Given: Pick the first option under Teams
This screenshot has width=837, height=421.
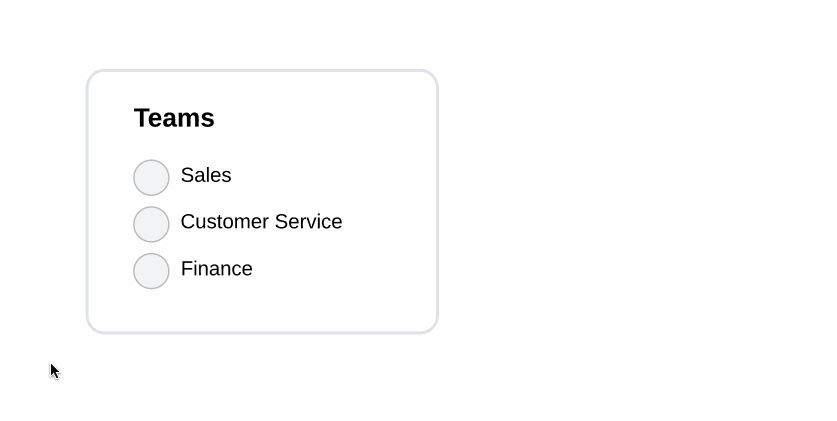Looking at the screenshot, I should [151, 177].
